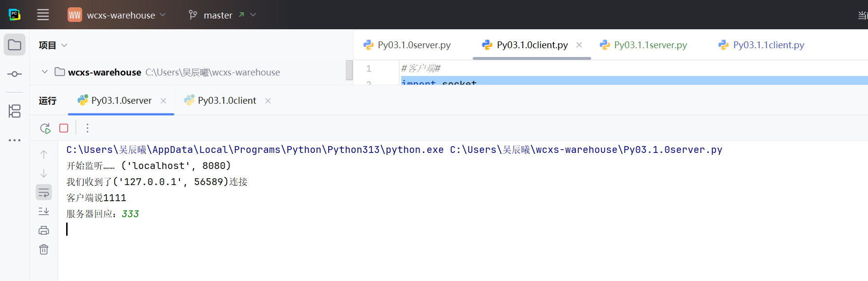Rerun the Py03.1.0server script
Screen dimensions: 868x281
(x=45, y=129)
